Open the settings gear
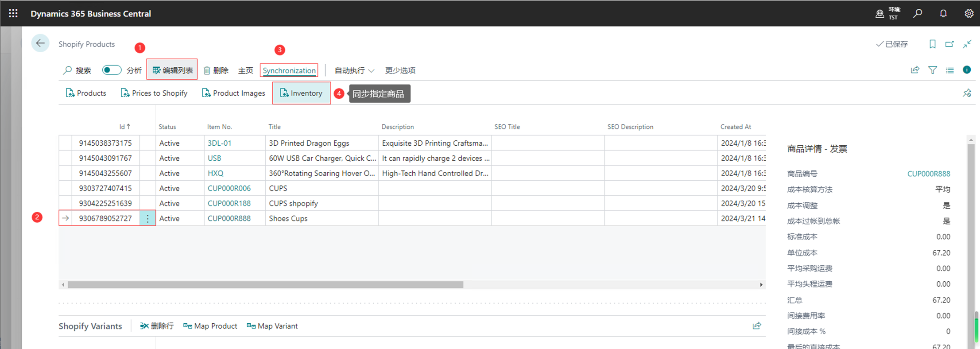Viewport: 980px width, 349px height. tap(969, 13)
